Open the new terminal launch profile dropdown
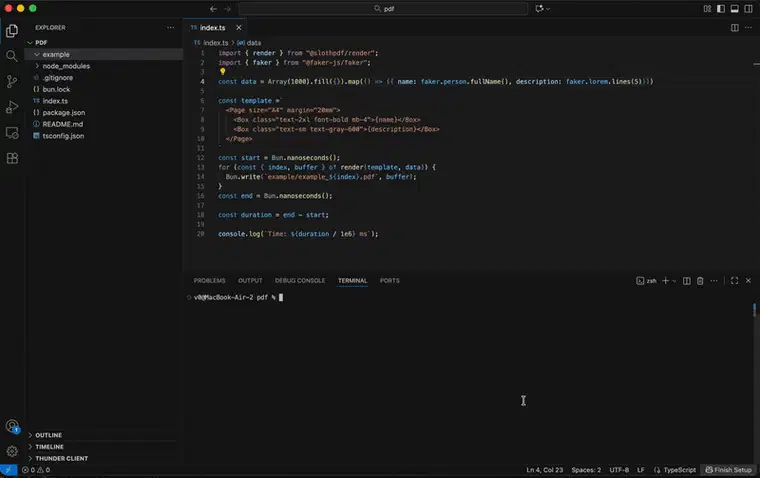The image size is (760, 478). click(x=675, y=281)
